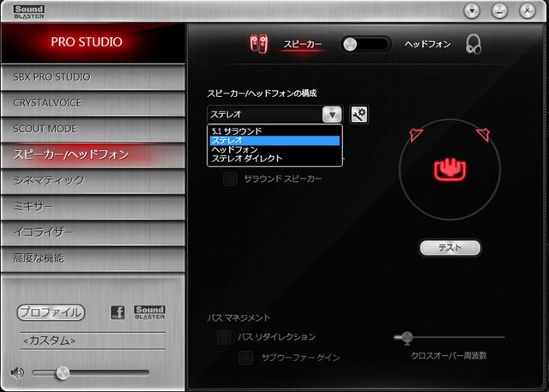Open speaker configuration wrench settings

(x=359, y=114)
